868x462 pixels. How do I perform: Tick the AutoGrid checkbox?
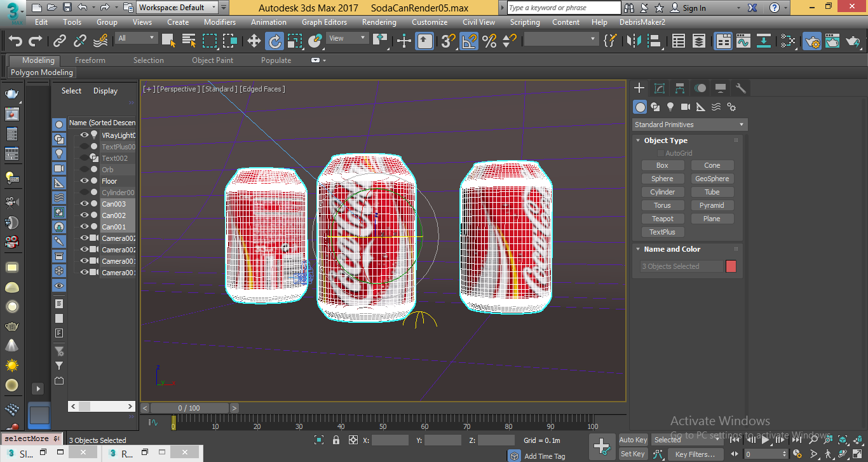click(x=661, y=153)
